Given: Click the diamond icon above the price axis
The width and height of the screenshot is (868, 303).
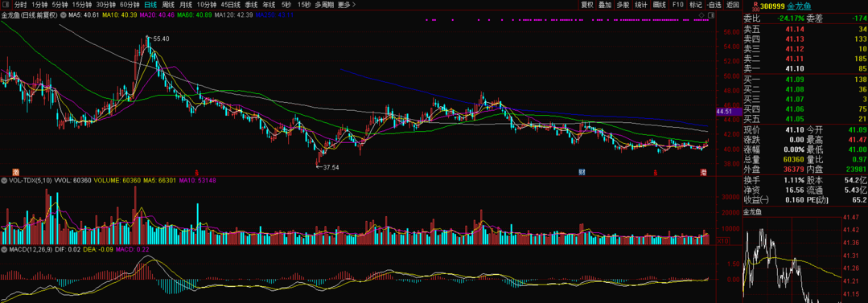Looking at the screenshot, I should 701,15.
